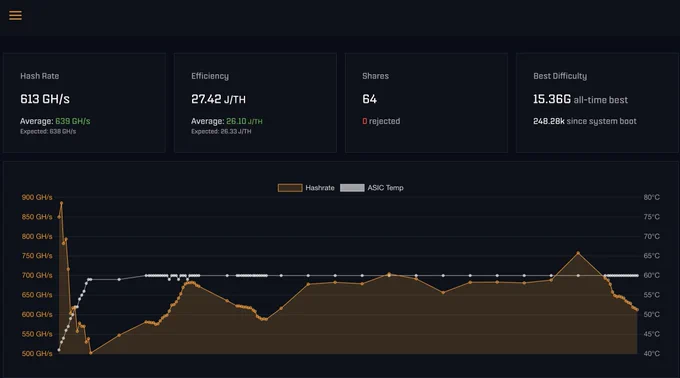
Task: Click the '50°C' temperature axis label
Action: (651, 314)
